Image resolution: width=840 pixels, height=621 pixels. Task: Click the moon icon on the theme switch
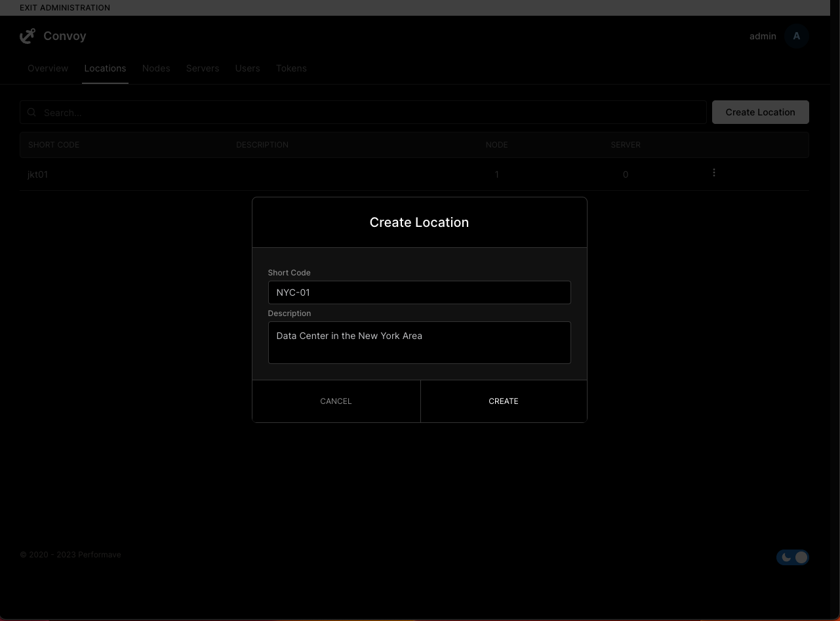click(786, 557)
